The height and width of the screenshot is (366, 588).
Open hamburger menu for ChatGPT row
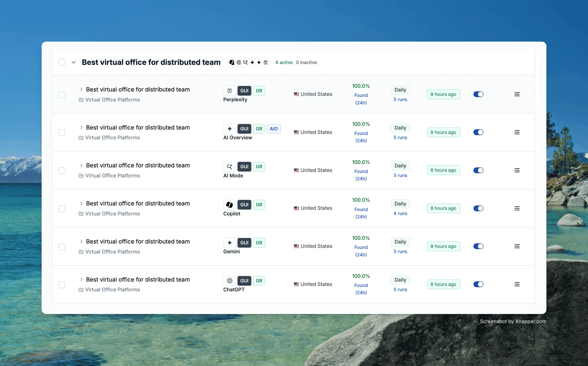517,284
